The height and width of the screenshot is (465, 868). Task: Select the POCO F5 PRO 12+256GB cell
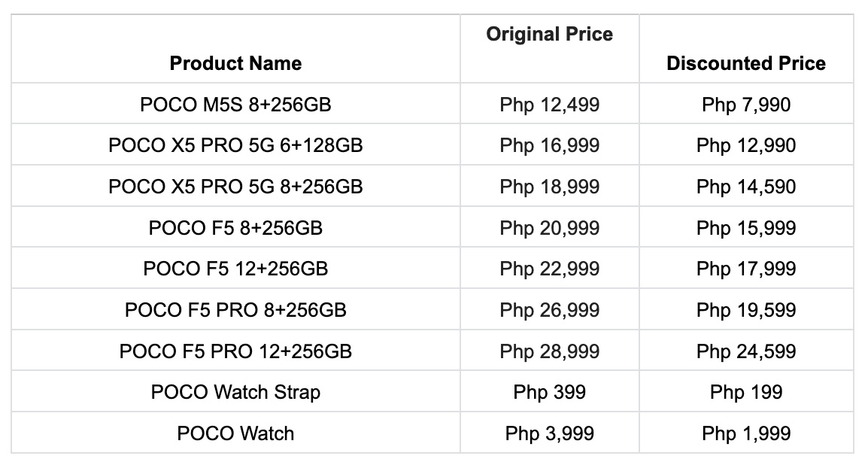click(236, 351)
